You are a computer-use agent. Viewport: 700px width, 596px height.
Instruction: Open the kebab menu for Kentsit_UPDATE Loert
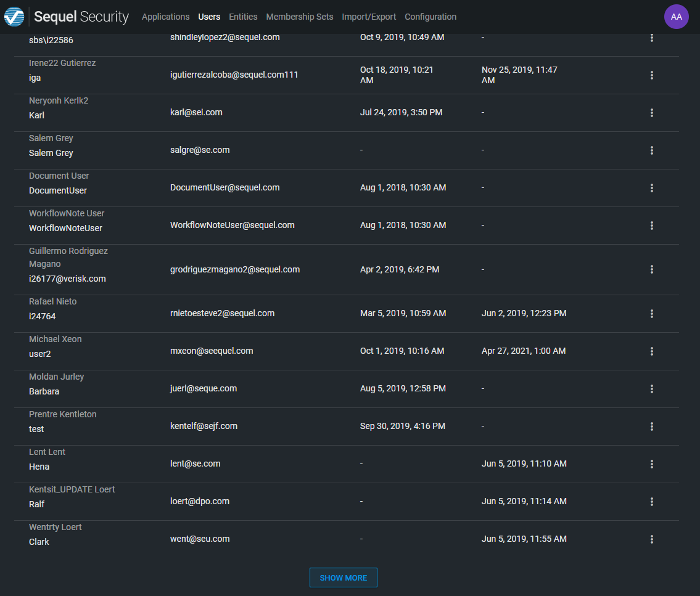pyautogui.click(x=651, y=502)
